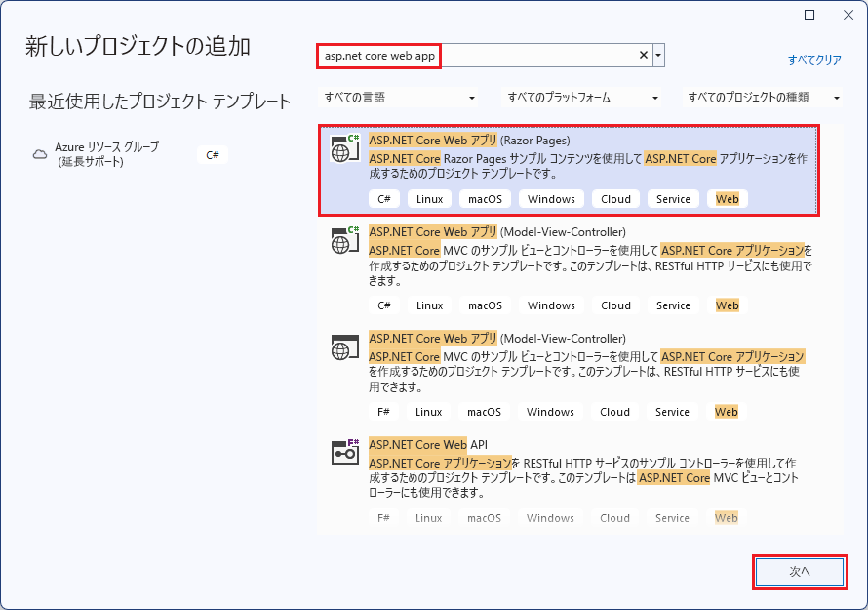This screenshot has height=610, width=868.
Task: Click the Azure Resource Group cloud icon
Action: tap(40, 154)
